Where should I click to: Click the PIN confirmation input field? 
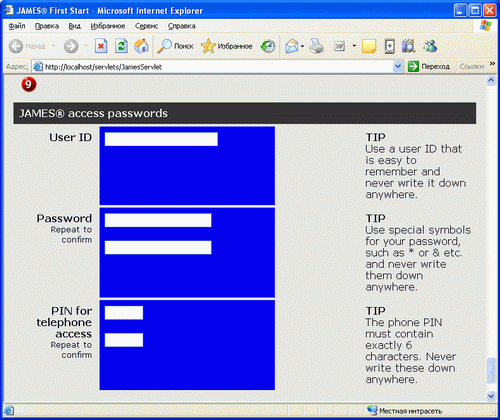124,340
